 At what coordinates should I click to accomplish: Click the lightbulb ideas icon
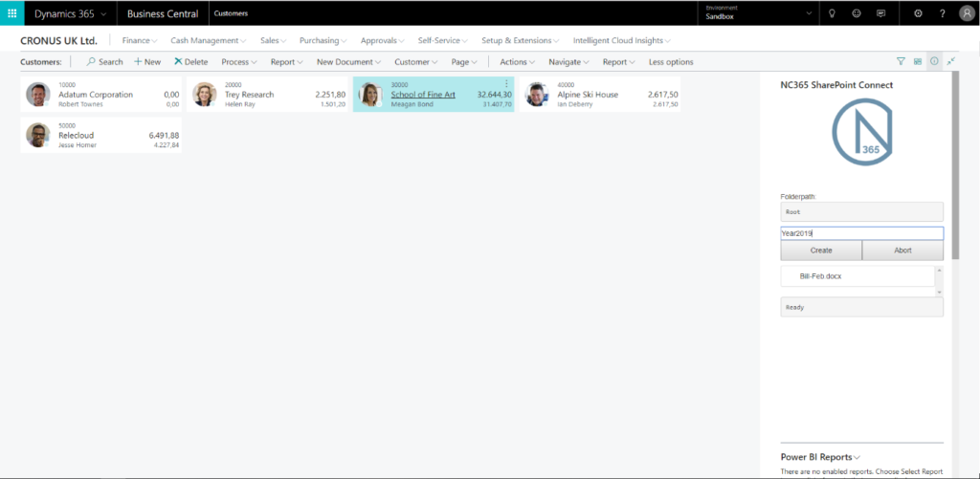click(x=832, y=13)
